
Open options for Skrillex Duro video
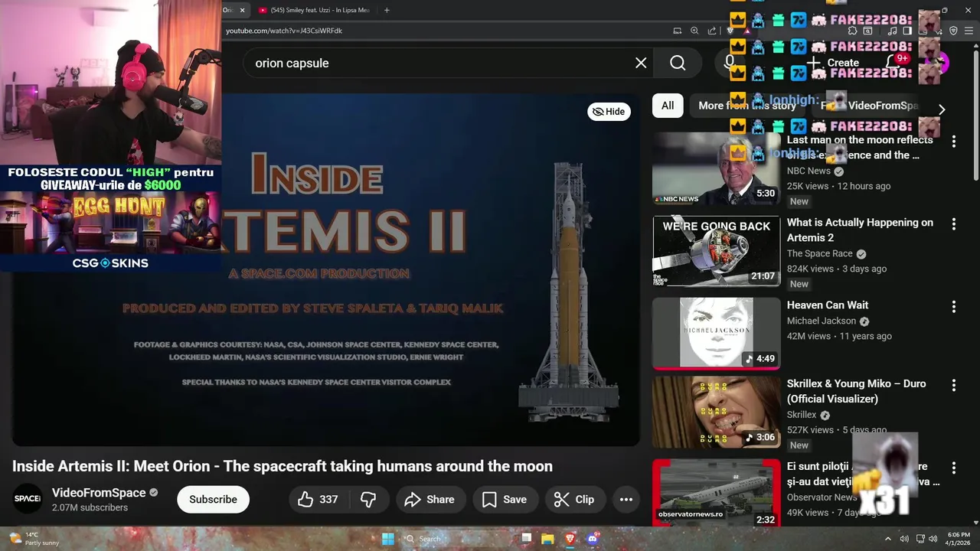click(953, 385)
